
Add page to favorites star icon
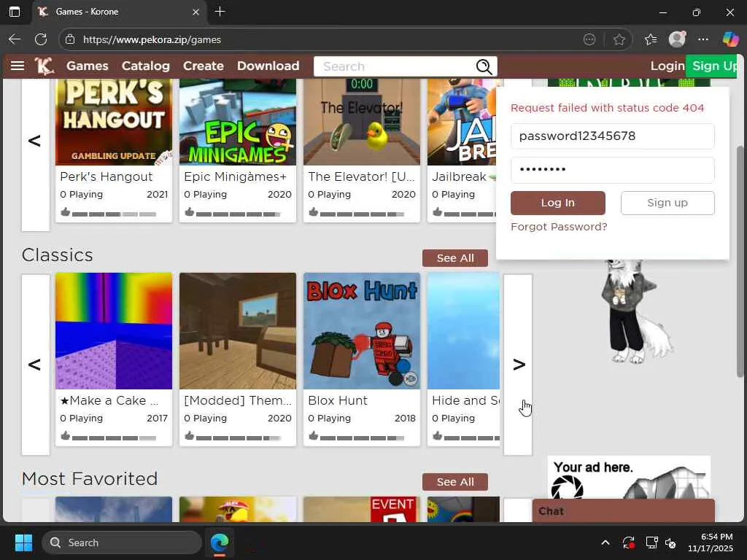(x=619, y=39)
